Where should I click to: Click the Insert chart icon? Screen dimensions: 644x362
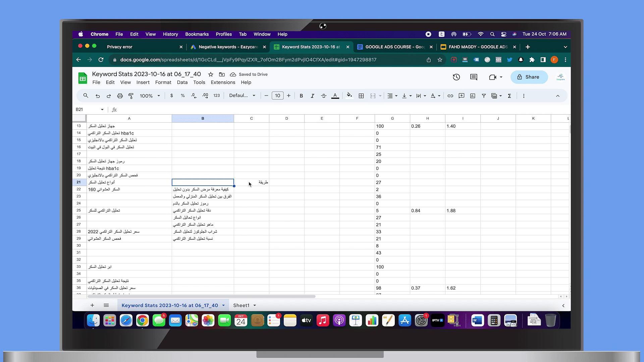[x=473, y=96]
